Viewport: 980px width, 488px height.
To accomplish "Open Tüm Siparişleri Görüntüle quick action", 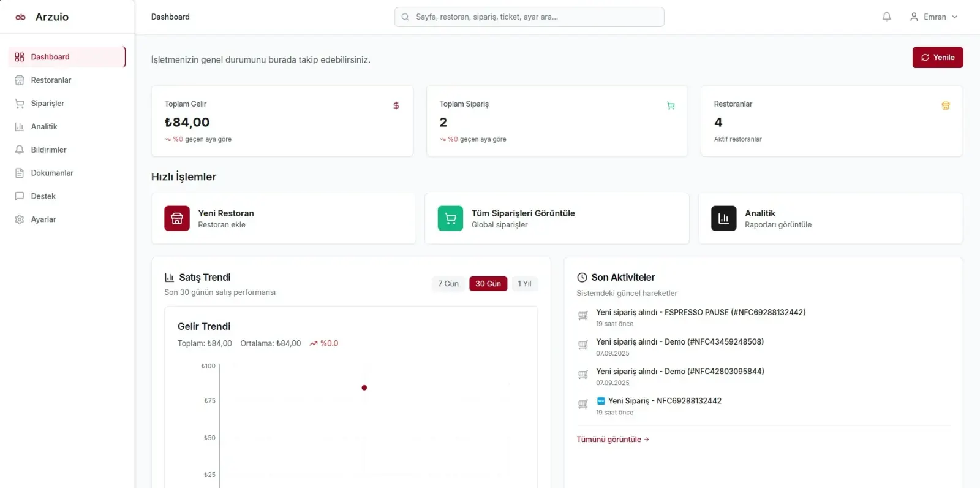I will click(557, 219).
